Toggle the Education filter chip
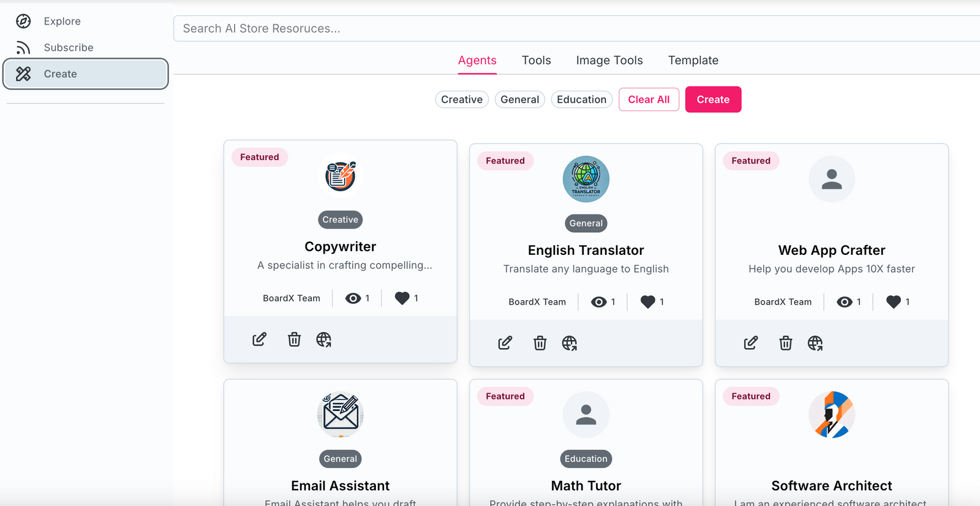Image resolution: width=980 pixels, height=506 pixels. pyautogui.click(x=582, y=99)
